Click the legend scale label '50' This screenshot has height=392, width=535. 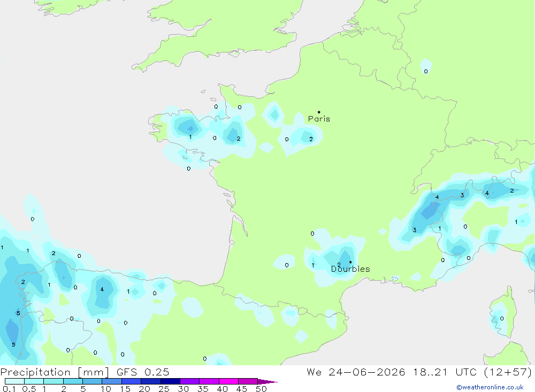coord(262,389)
